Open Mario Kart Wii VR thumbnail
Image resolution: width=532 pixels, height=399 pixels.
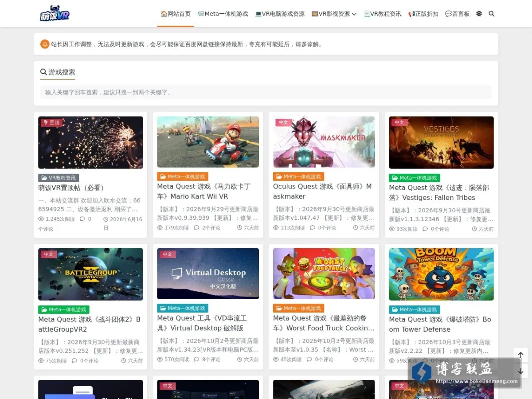pos(208,142)
